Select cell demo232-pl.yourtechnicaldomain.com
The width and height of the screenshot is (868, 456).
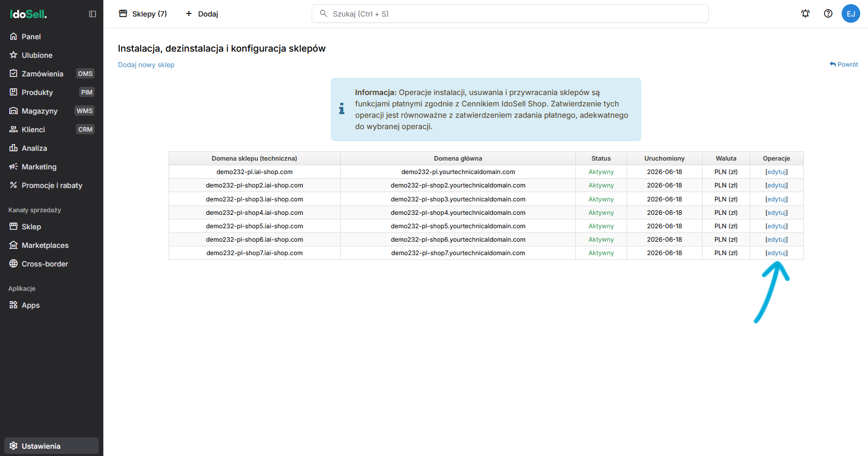point(458,172)
